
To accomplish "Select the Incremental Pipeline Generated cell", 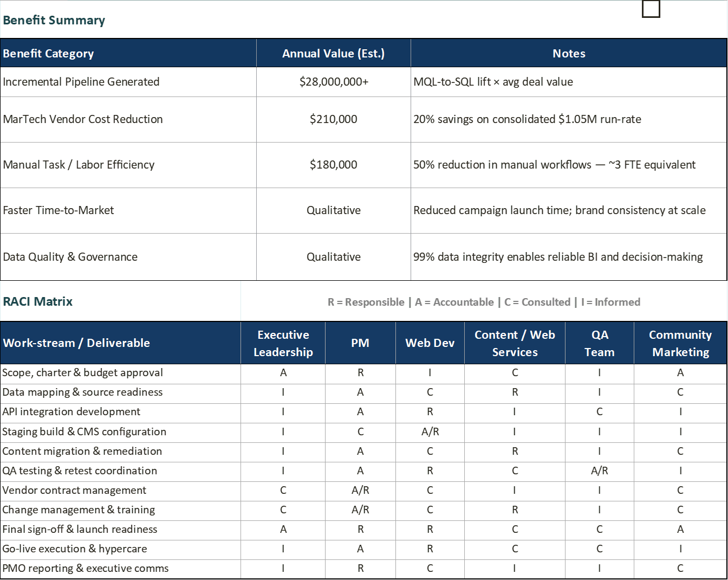I will tap(128, 82).
